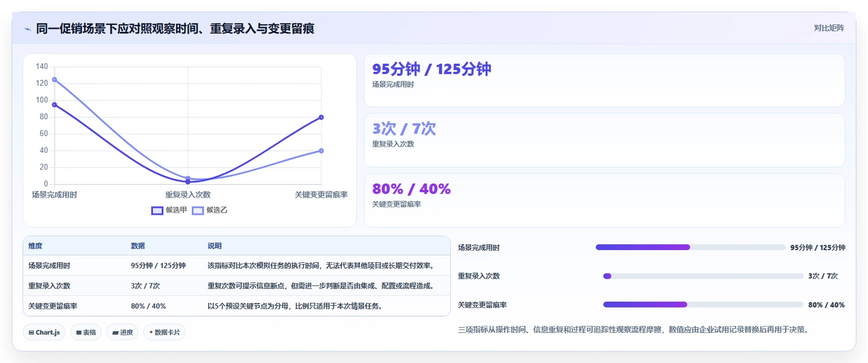Click the 140 y-axis tick label
868x363 pixels.
(x=42, y=67)
